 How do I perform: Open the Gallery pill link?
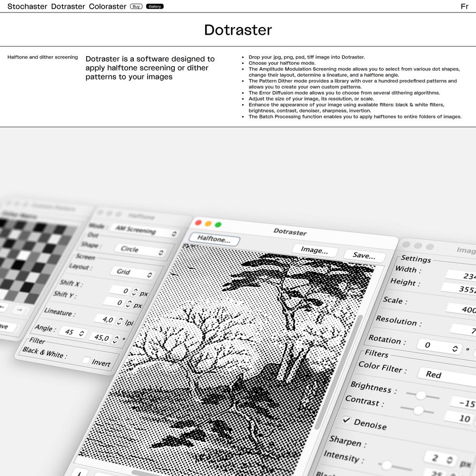[x=155, y=6]
